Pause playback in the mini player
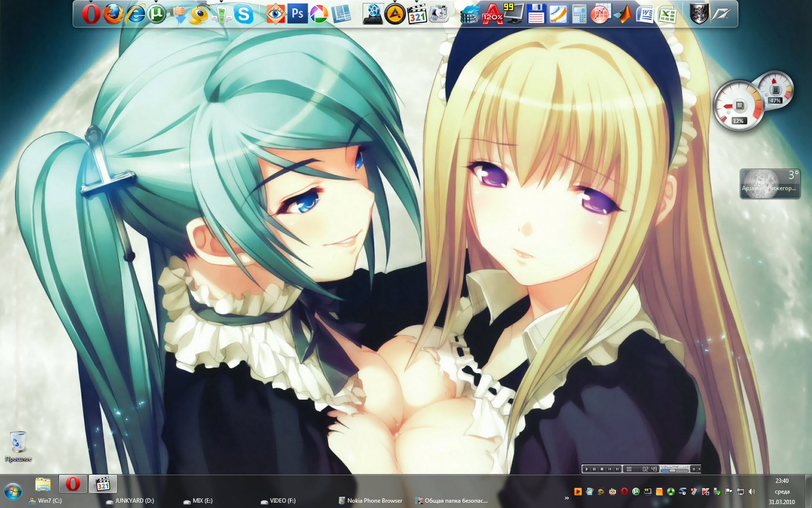The image size is (812, 508). click(x=594, y=469)
